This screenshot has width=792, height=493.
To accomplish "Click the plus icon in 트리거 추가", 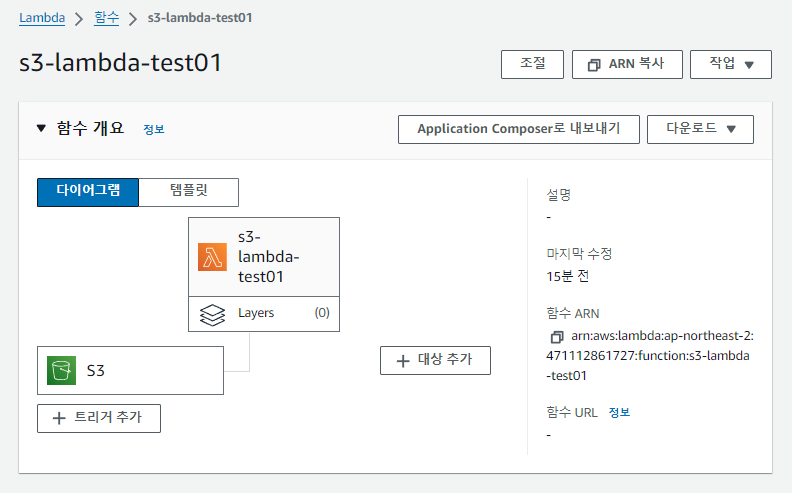I will 59,418.
